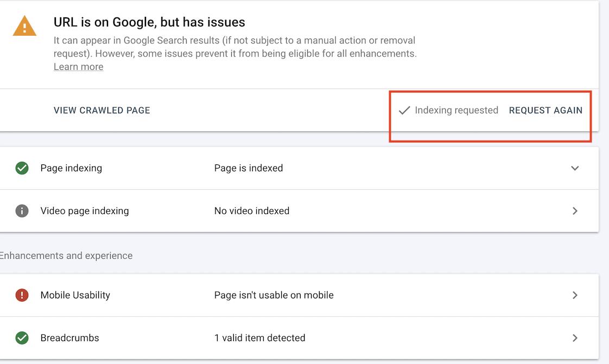Click the Page is indexed status
This screenshot has width=609, height=364.
coord(249,168)
